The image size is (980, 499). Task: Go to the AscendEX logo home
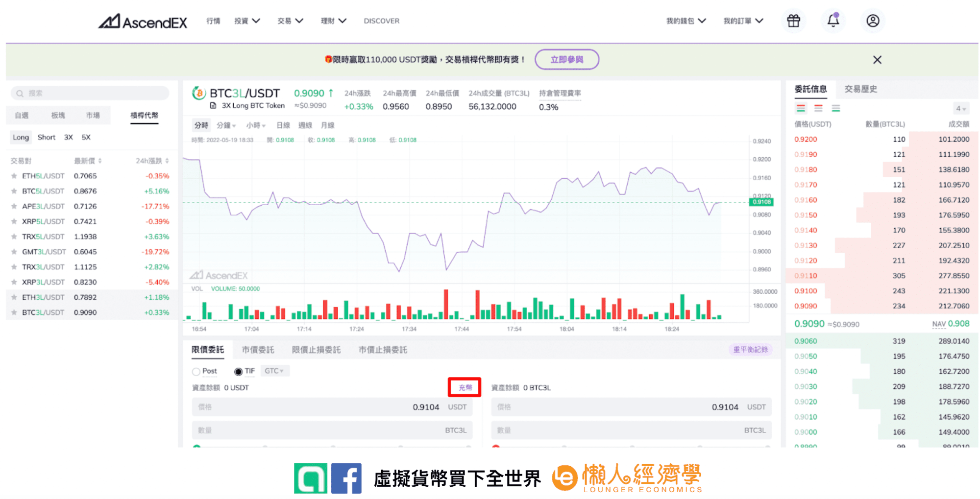tap(143, 21)
